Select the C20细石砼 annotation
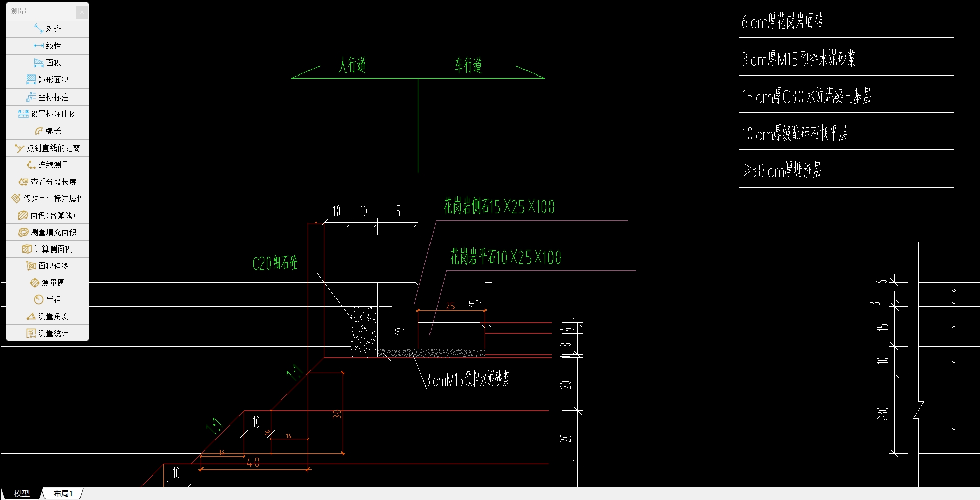 tap(275, 263)
